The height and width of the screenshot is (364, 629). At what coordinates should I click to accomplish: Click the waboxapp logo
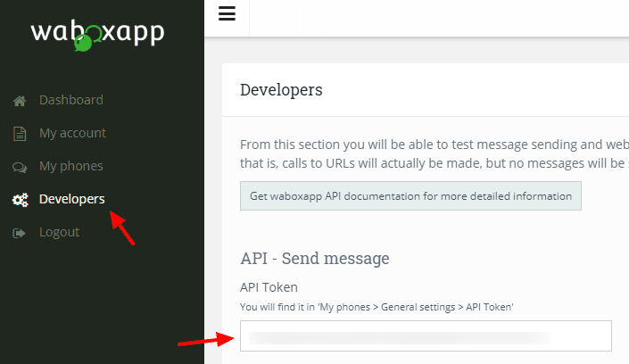coord(97,36)
